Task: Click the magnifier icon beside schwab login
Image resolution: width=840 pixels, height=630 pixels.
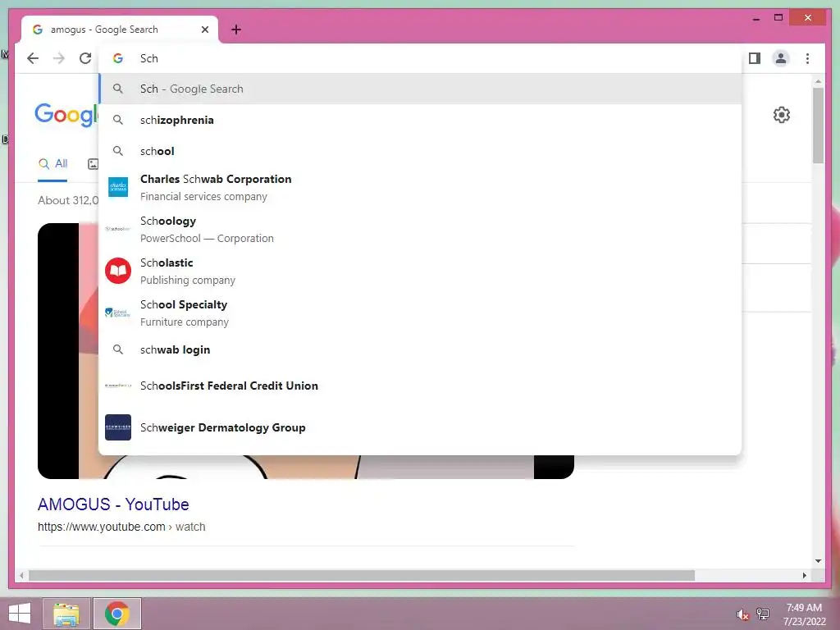Action: [x=118, y=349]
